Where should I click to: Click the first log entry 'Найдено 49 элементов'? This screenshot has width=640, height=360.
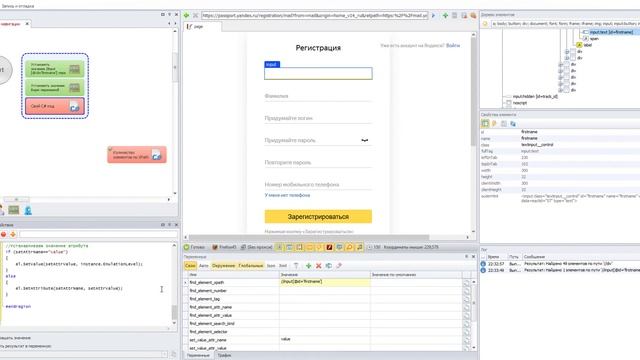click(x=568, y=264)
